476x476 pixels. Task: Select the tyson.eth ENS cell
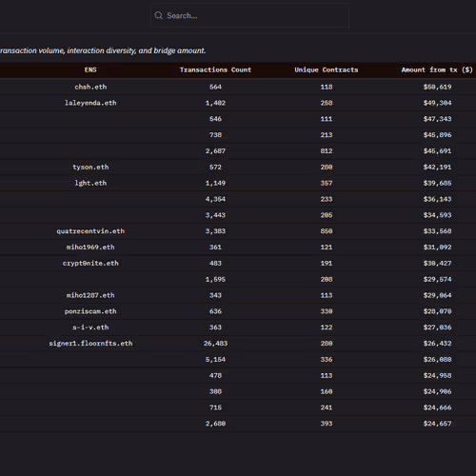point(90,167)
